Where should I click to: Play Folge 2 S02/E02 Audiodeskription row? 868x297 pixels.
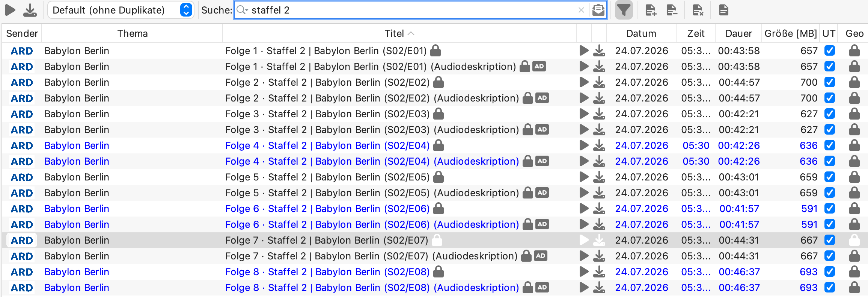click(584, 98)
